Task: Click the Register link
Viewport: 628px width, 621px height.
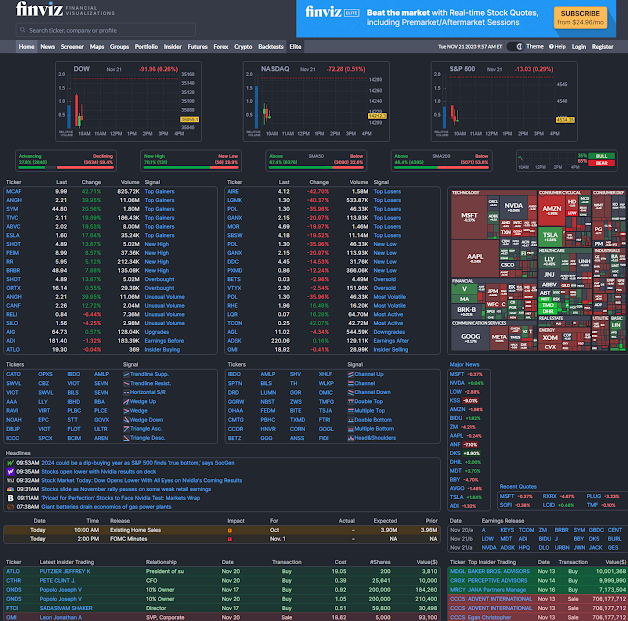Action: coord(602,47)
